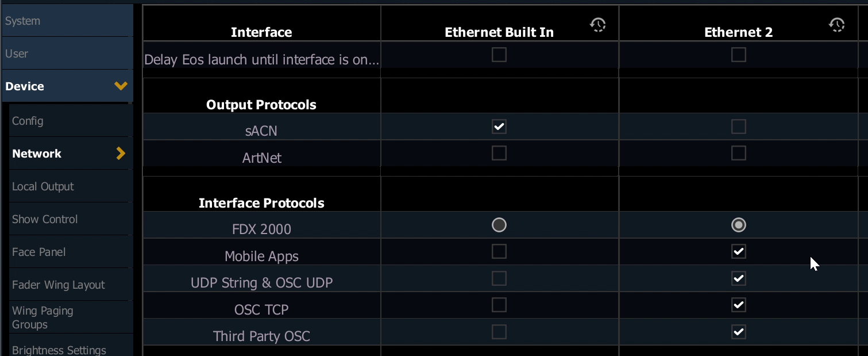The height and width of the screenshot is (356, 868).
Task: Uncheck Mobile Apps on Ethernet 2
Action: [x=738, y=251]
